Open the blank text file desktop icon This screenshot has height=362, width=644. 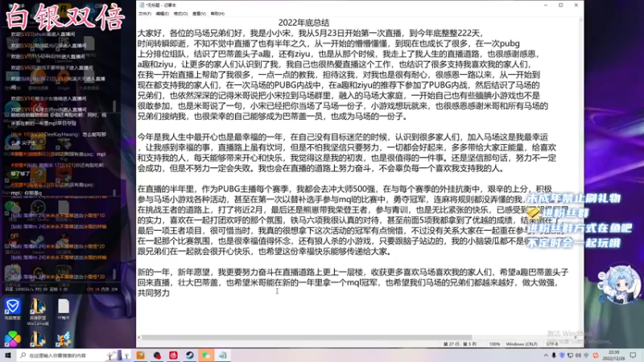coord(64,310)
